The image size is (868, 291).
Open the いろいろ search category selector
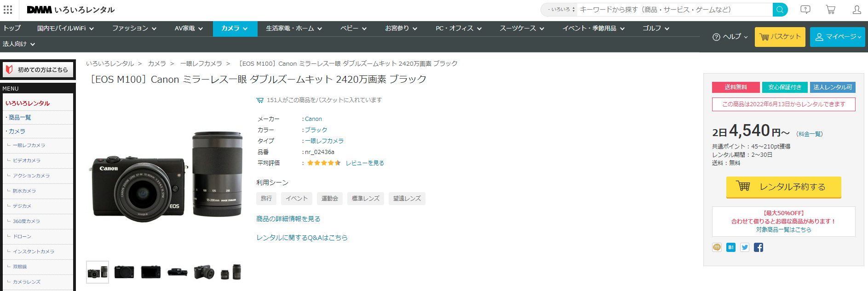tap(560, 10)
